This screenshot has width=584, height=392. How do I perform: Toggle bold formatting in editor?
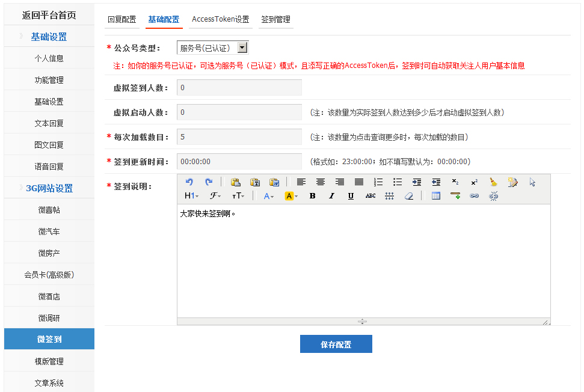(x=313, y=196)
